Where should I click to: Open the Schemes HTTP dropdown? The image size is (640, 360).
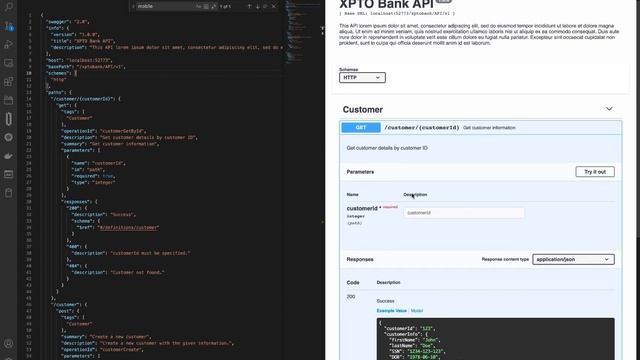tap(362, 78)
